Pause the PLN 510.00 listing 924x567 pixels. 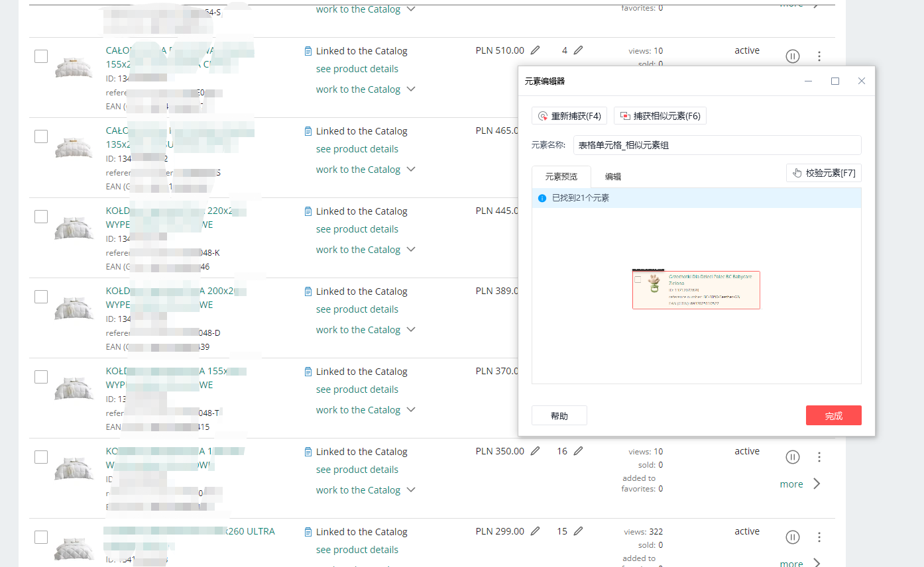[x=793, y=56]
